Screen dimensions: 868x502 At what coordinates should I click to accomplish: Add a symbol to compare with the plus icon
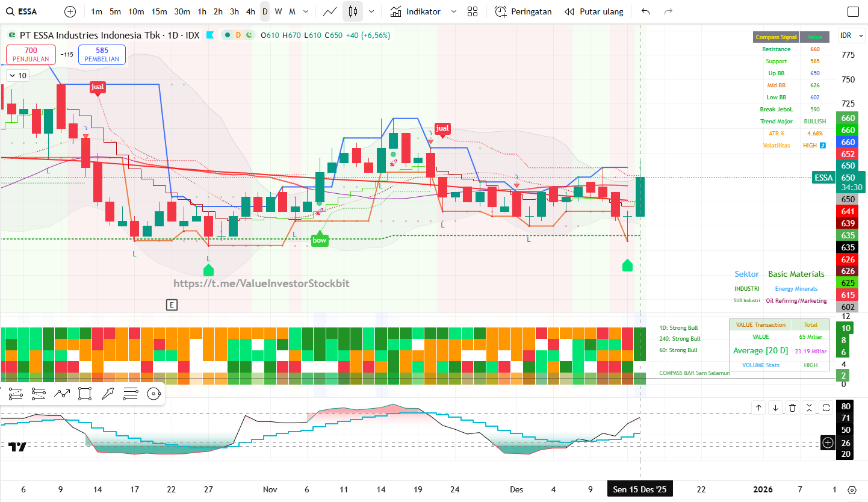(70, 11)
